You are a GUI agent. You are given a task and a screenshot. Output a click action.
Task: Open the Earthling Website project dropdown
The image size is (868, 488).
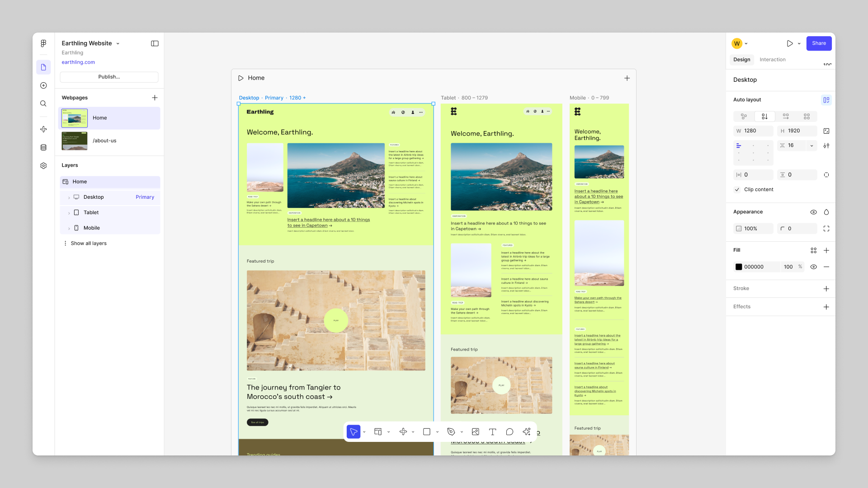[x=118, y=43]
